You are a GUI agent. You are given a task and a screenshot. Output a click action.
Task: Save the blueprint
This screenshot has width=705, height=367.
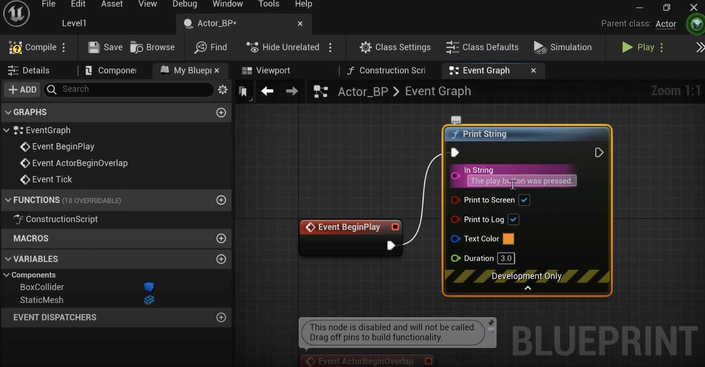tap(105, 47)
